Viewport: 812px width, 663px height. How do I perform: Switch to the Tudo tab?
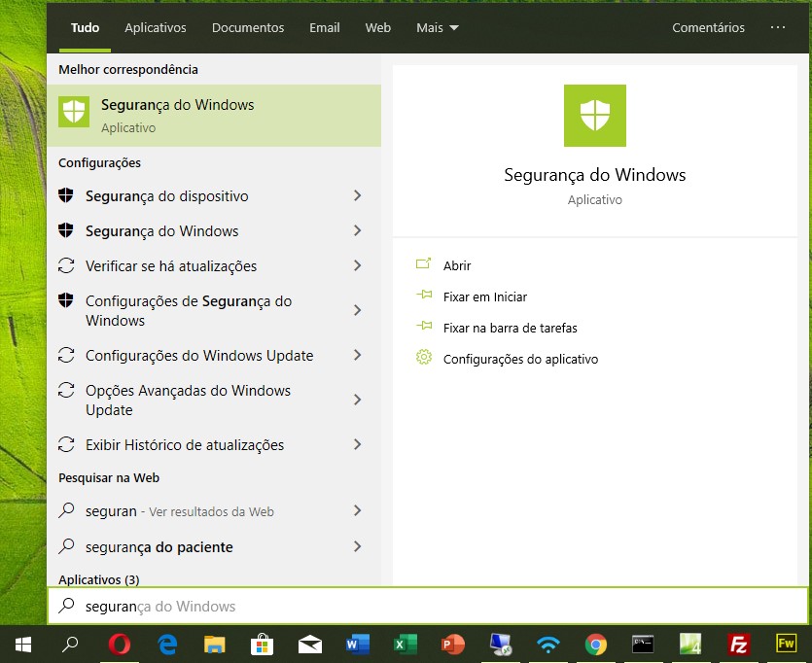click(85, 27)
